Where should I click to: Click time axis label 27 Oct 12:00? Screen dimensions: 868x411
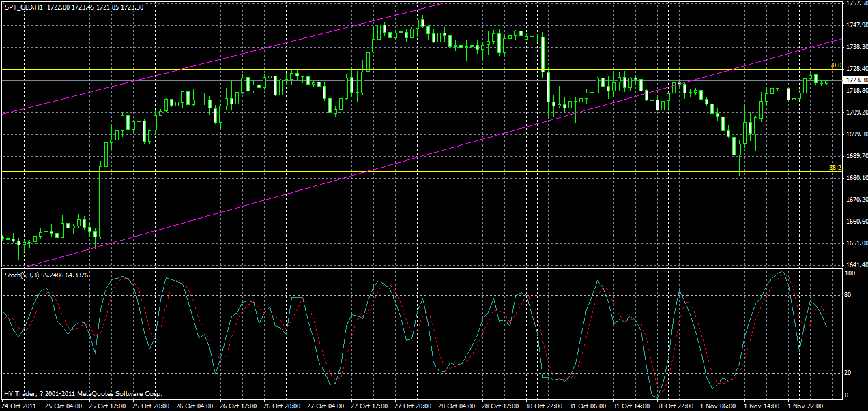point(371,406)
